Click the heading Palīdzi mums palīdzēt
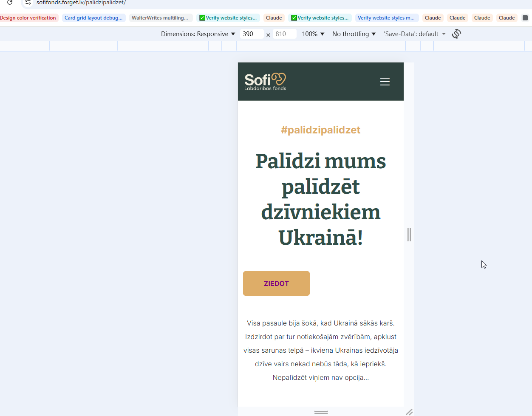Image resolution: width=532 pixels, height=416 pixels. [321, 199]
